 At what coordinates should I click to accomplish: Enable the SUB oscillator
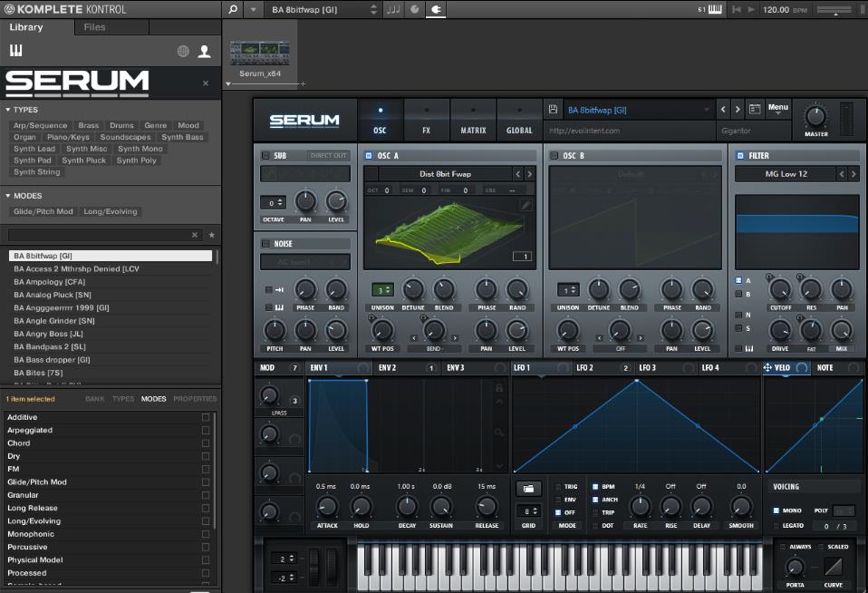tap(265, 156)
